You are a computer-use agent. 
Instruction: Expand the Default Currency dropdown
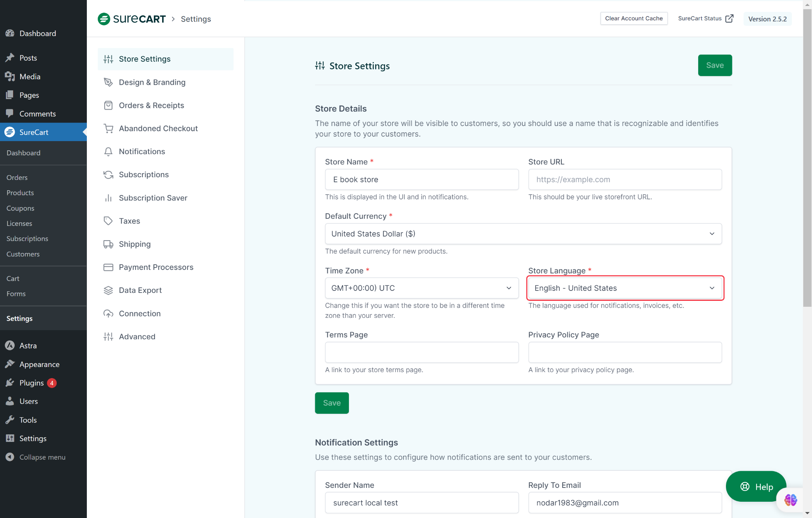coord(523,234)
